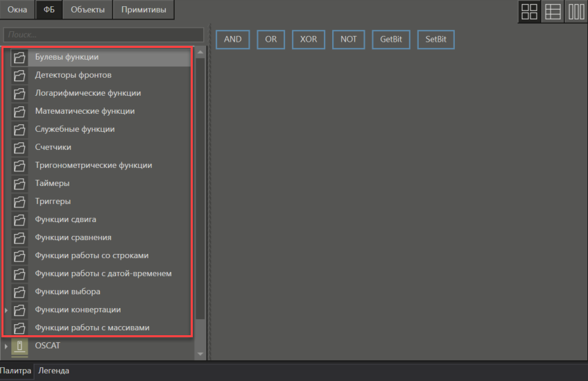This screenshot has height=381, width=588.
Task: Click the scroll down arrow of the list
Action: coord(201,354)
